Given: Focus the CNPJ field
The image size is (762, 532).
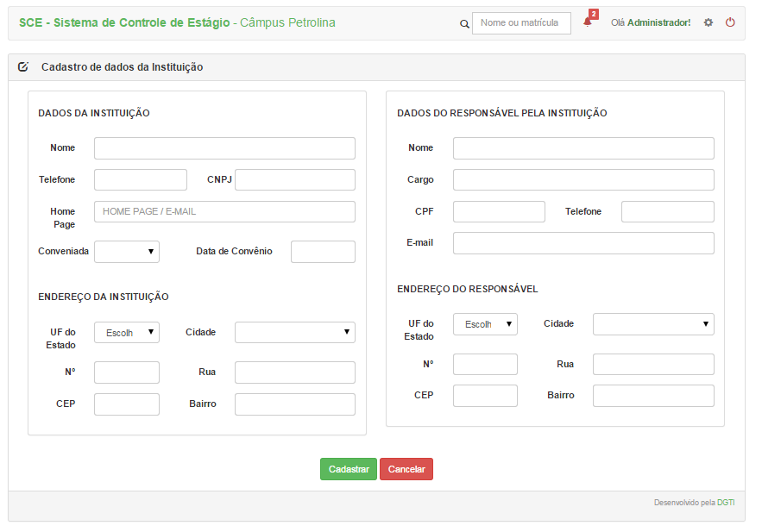Looking at the screenshot, I should click(x=295, y=179).
